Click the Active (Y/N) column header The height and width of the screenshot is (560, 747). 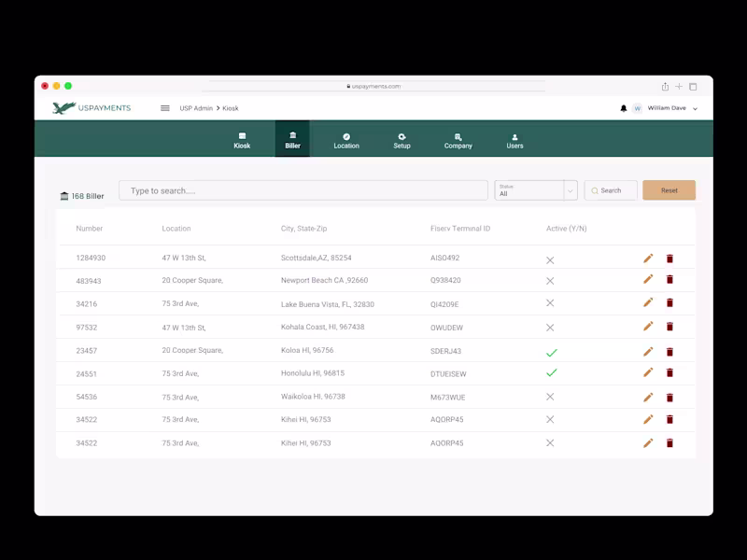[567, 229]
